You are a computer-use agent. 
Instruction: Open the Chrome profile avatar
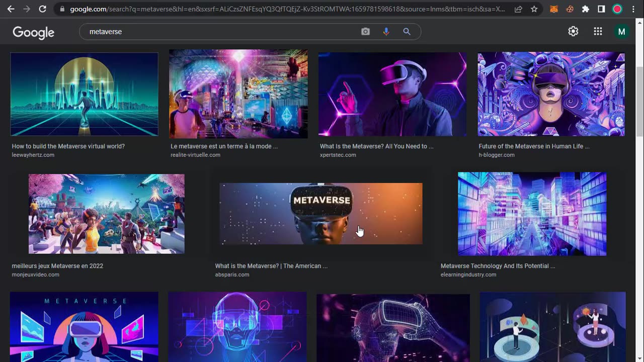[x=617, y=9]
